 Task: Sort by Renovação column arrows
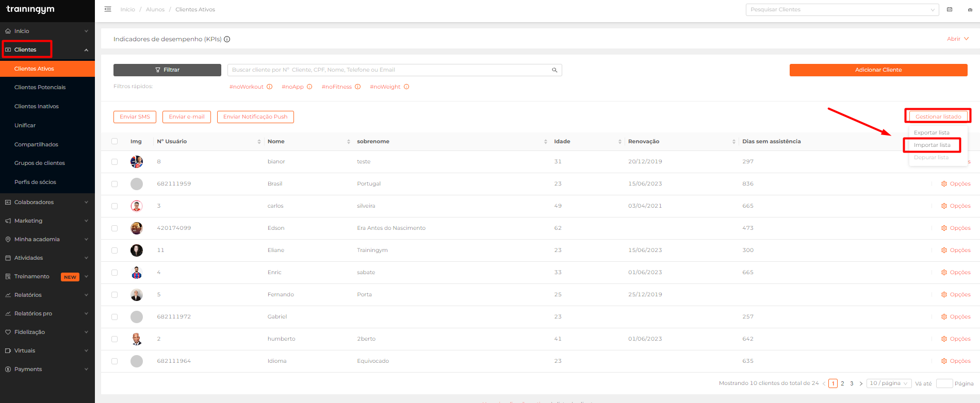[x=734, y=142]
